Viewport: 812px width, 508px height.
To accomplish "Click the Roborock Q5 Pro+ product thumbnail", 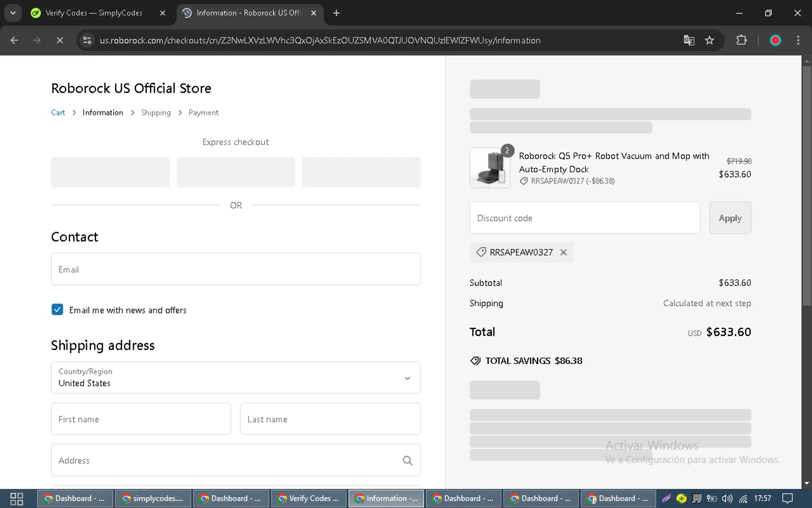I will 490,168.
